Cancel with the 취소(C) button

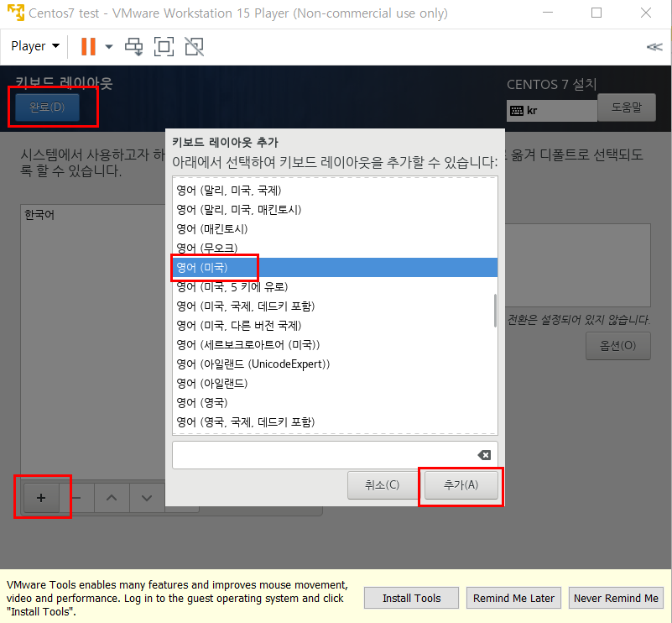pyautogui.click(x=382, y=485)
